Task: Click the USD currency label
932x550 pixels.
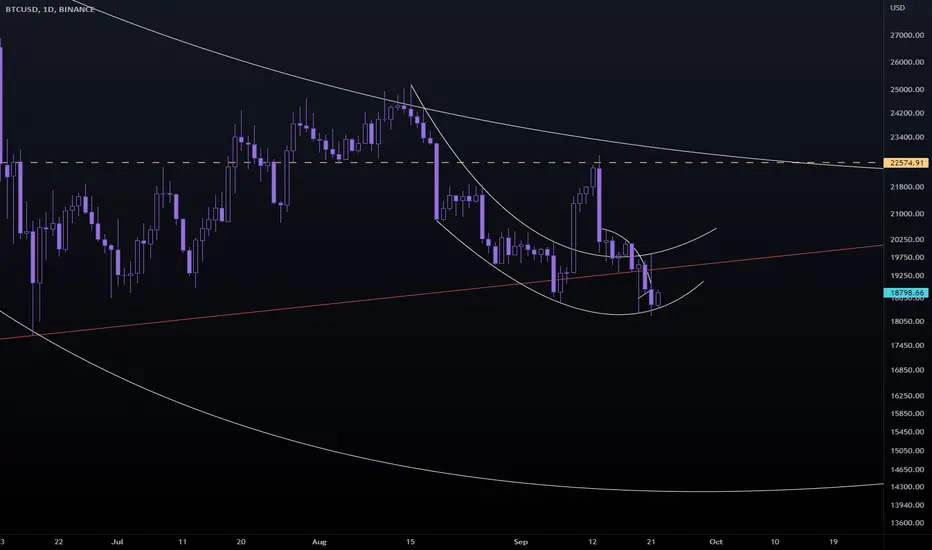Action: [897, 8]
